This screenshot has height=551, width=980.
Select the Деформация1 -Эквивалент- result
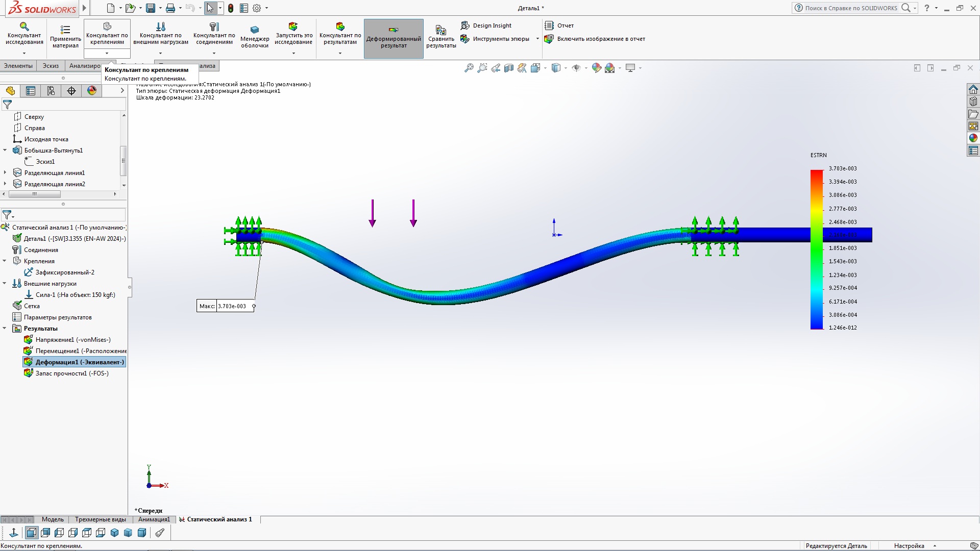click(x=80, y=361)
